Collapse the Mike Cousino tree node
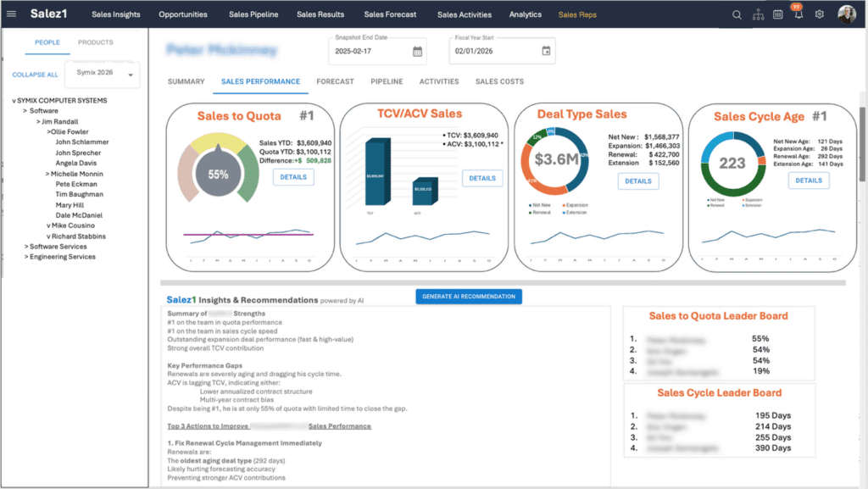The image size is (868, 489). pyautogui.click(x=49, y=226)
